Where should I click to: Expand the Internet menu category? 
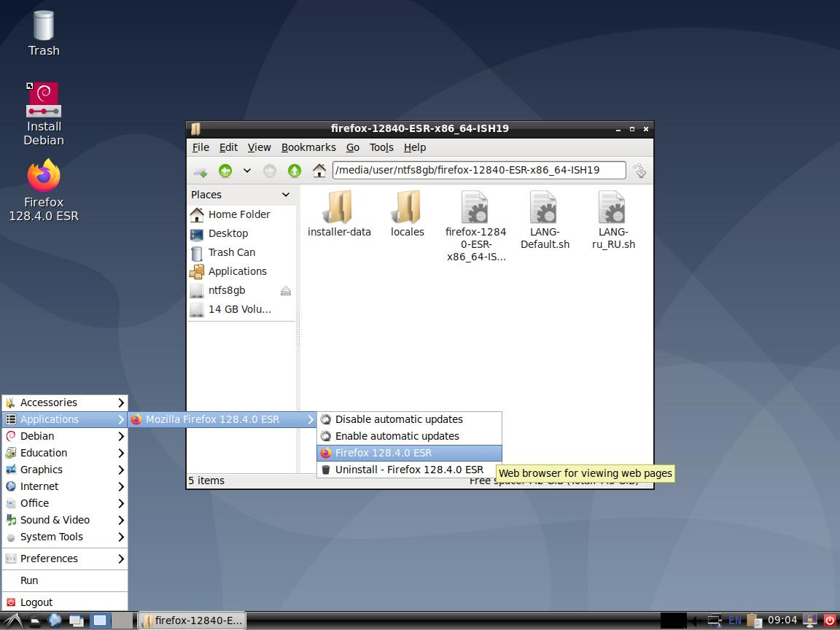point(65,486)
